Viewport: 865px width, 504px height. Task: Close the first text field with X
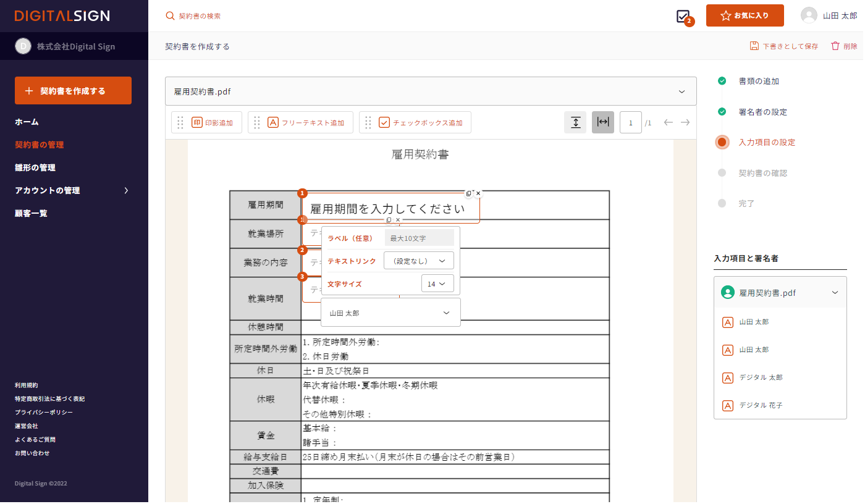[478, 193]
